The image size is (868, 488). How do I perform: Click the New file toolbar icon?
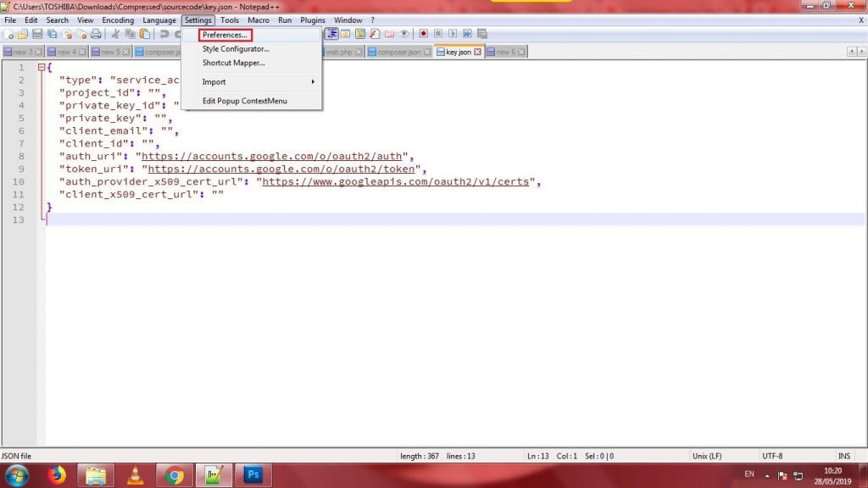click(8, 34)
